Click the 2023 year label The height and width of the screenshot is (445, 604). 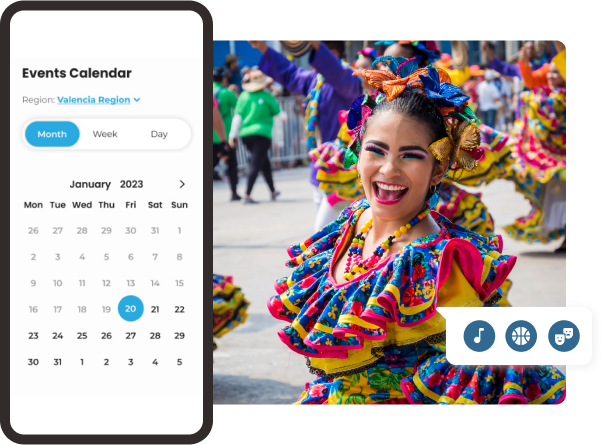click(132, 184)
